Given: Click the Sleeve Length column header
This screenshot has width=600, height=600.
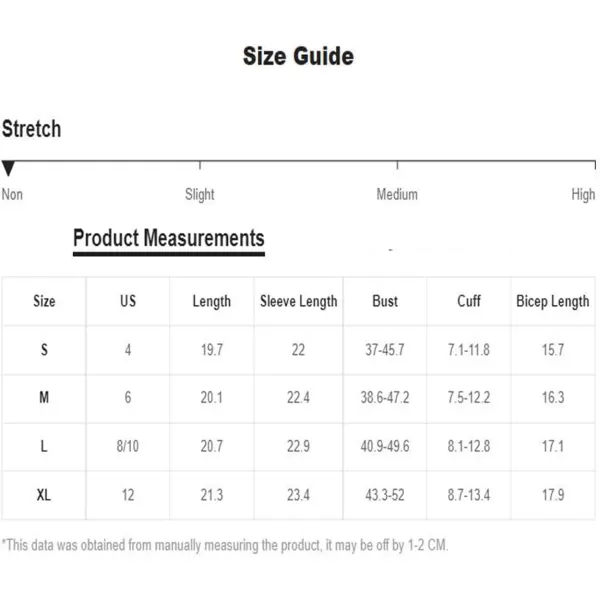Looking at the screenshot, I should click(298, 301).
